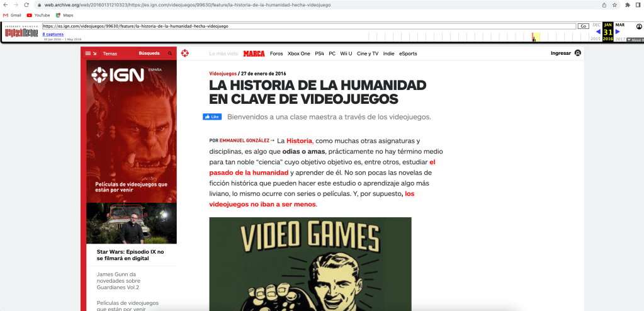The width and height of the screenshot is (644, 311).
Task: Bookmark this page with the star icon
Action: 615,4
